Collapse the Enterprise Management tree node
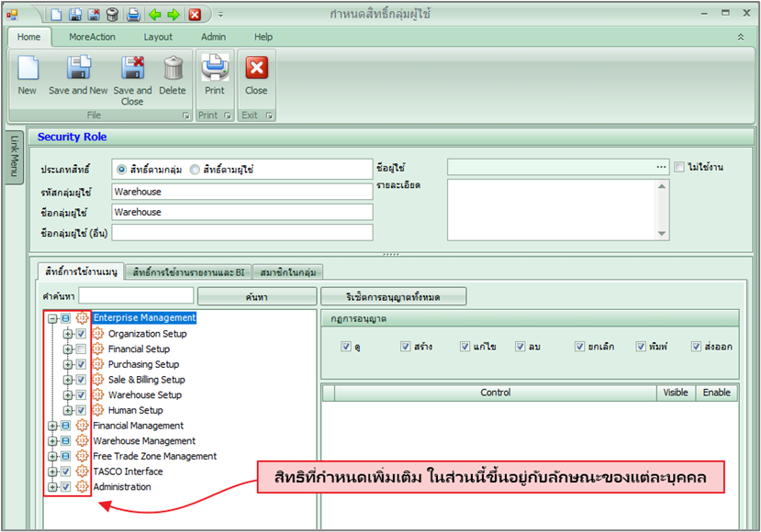Viewport: 761px width, 532px height. tap(52, 318)
